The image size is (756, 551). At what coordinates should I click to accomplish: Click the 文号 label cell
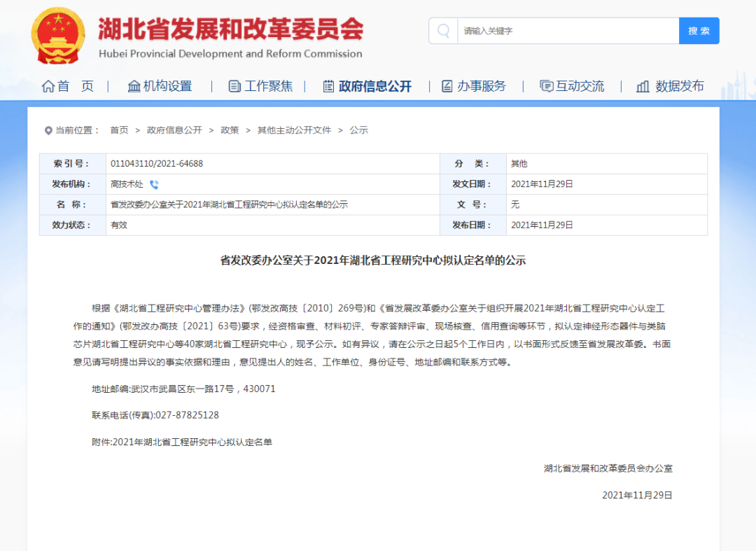473,204
